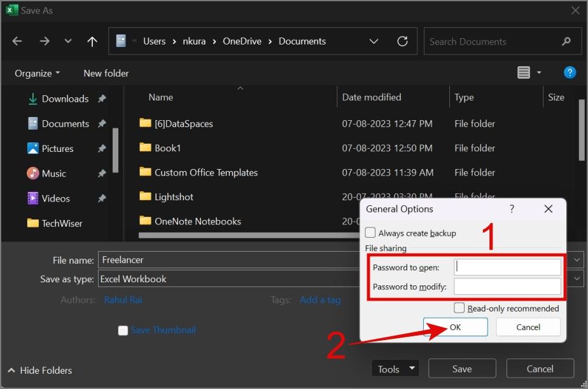Click the magnifier search icon
The image size is (588, 389).
[566, 41]
